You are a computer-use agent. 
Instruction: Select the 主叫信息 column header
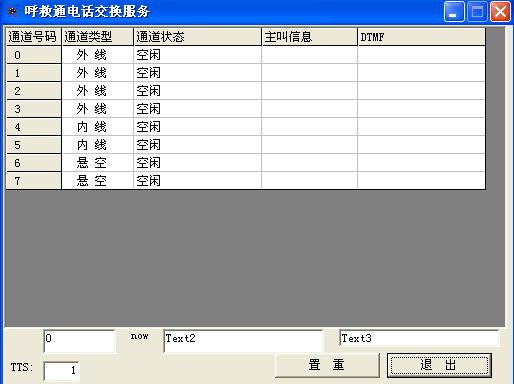point(310,37)
